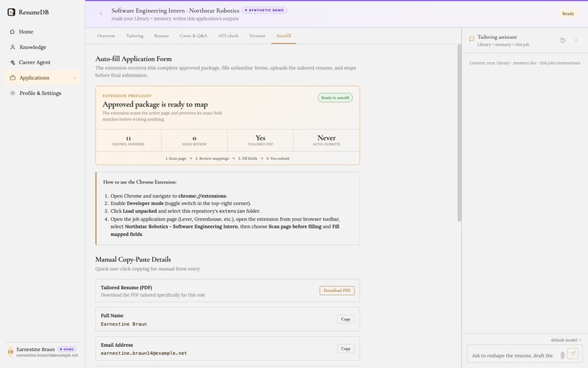Click the assistant context line about Library

[x=525, y=63]
